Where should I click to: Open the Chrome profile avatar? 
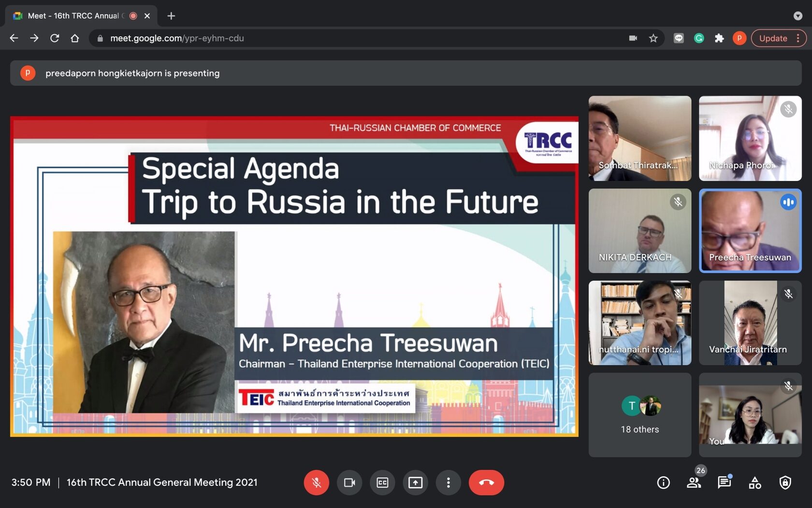point(739,38)
